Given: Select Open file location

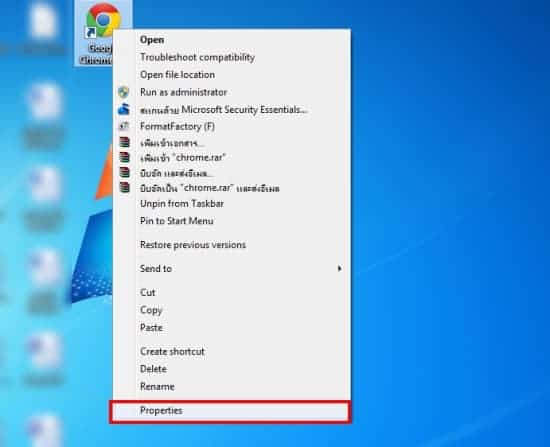Looking at the screenshot, I should 177,75.
